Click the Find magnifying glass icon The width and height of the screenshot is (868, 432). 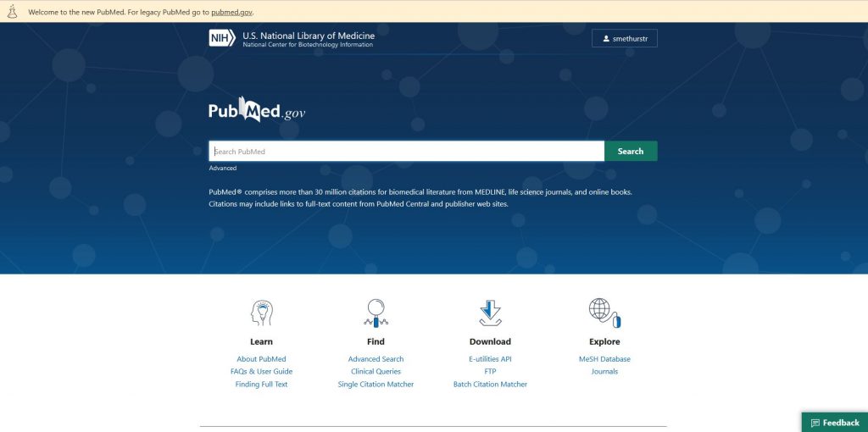pyautogui.click(x=376, y=313)
